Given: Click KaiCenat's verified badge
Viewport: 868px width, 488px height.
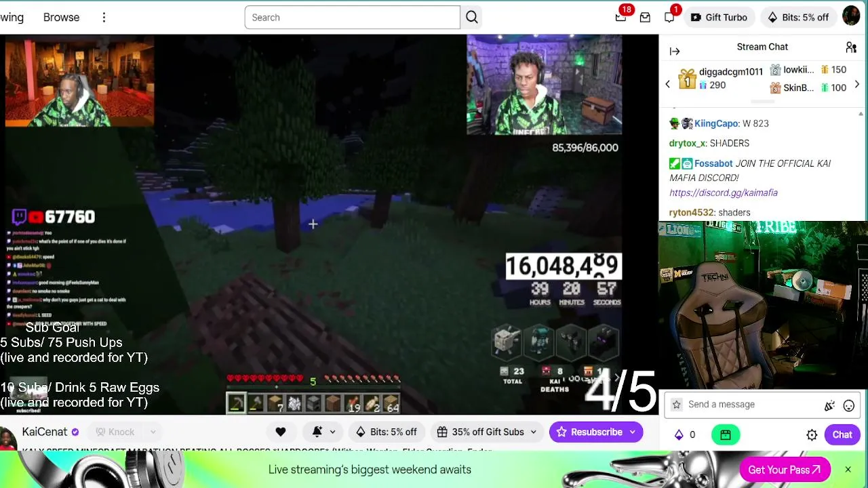Looking at the screenshot, I should 75,432.
